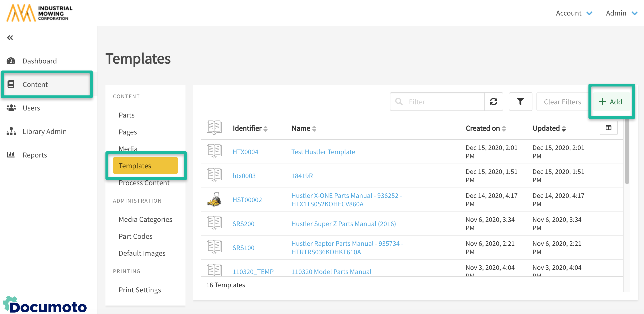The width and height of the screenshot is (644, 314).
Task: Open the Test Hustler Template link
Action: point(323,152)
